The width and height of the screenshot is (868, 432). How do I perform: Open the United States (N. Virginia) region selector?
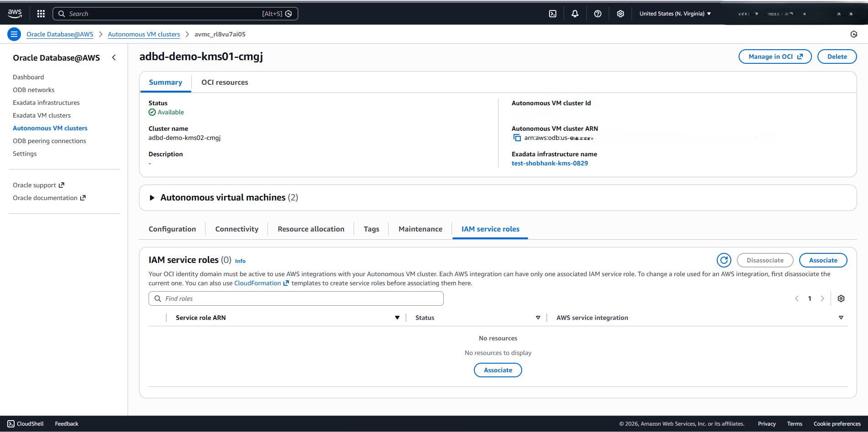tap(675, 13)
